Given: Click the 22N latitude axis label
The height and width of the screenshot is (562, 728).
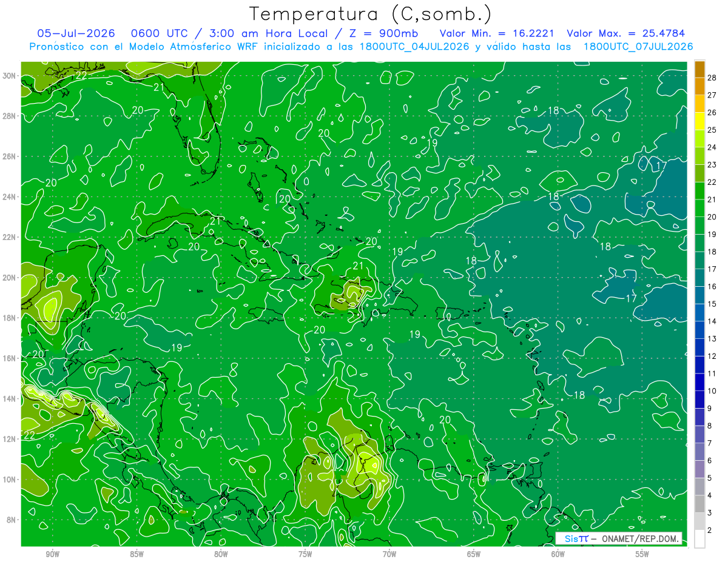Looking at the screenshot, I should (x=10, y=237).
